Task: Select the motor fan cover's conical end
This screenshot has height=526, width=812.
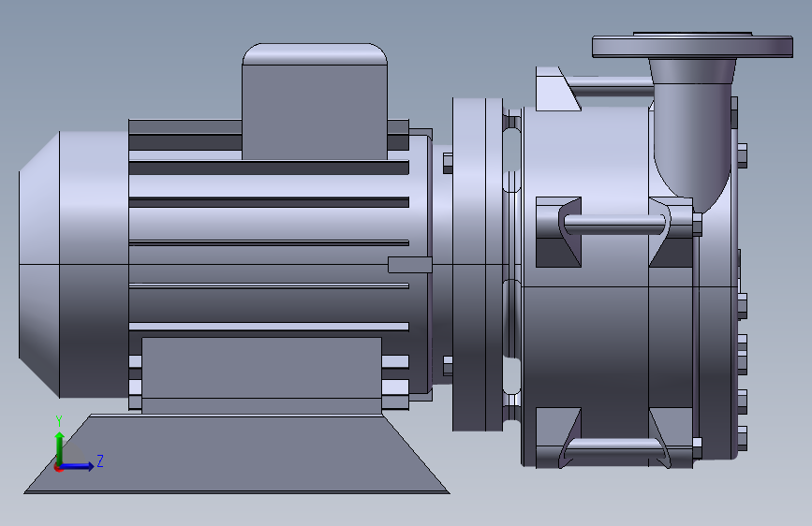Action: coord(39,265)
